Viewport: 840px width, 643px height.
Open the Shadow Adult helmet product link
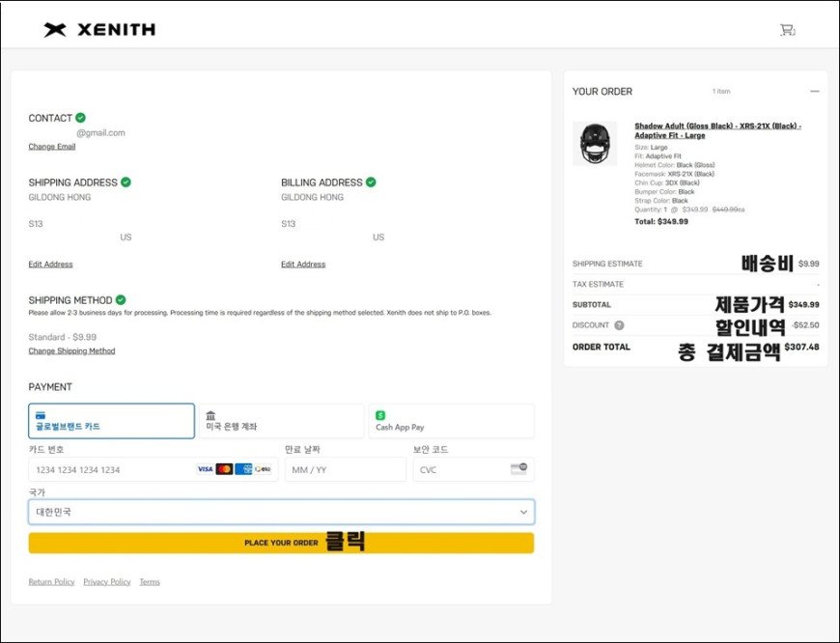717,130
